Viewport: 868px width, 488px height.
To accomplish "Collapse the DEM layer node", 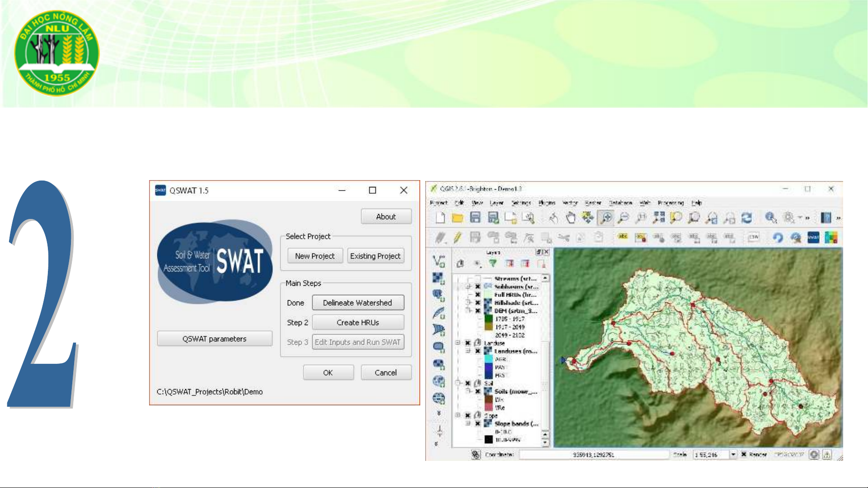I will (x=468, y=311).
